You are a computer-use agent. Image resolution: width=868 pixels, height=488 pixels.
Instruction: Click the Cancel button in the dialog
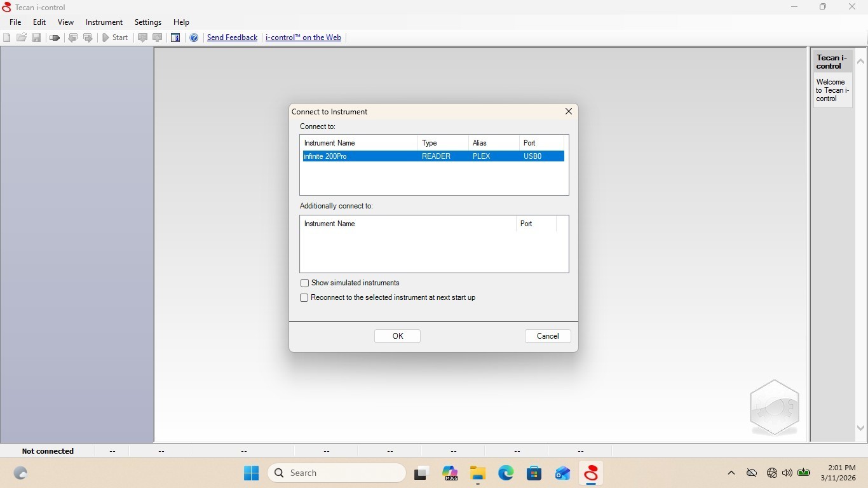[548, 336]
